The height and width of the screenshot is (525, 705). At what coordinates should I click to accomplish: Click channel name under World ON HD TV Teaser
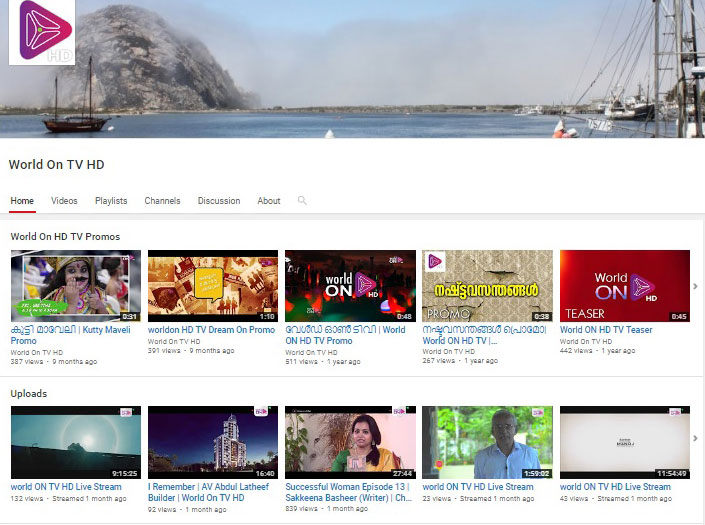click(586, 342)
